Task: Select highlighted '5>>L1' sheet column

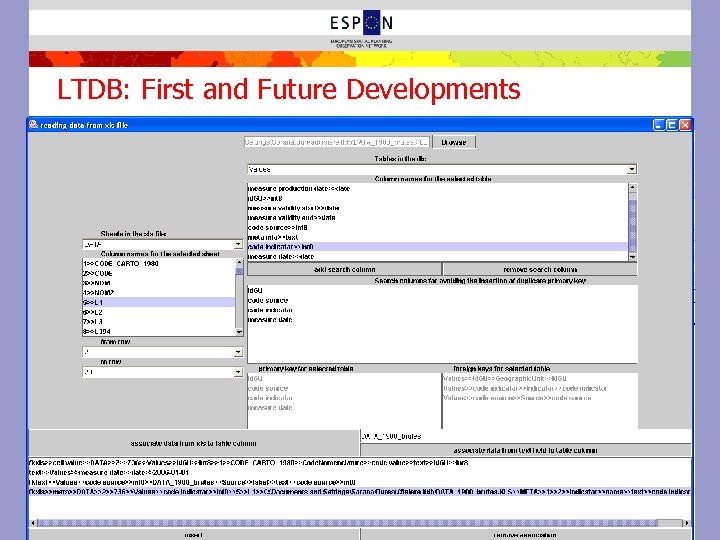Action: coord(159,302)
